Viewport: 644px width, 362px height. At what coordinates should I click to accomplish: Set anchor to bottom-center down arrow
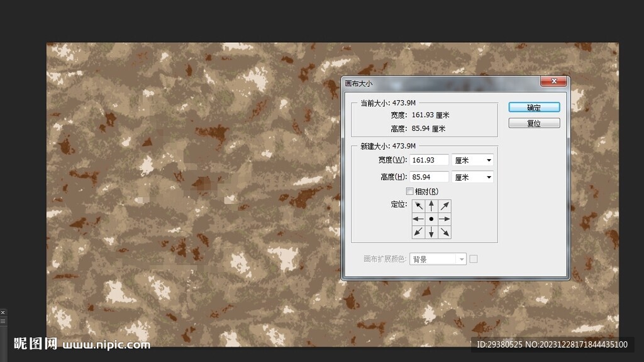(x=431, y=232)
